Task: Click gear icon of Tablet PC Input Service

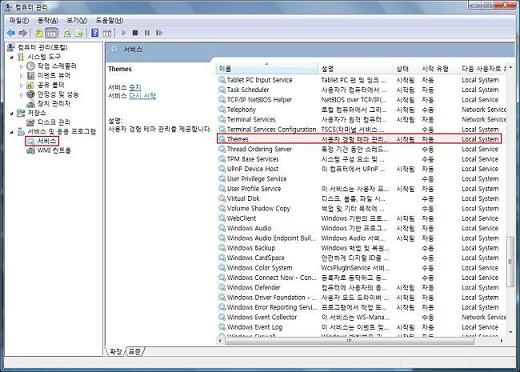Action: (222, 80)
